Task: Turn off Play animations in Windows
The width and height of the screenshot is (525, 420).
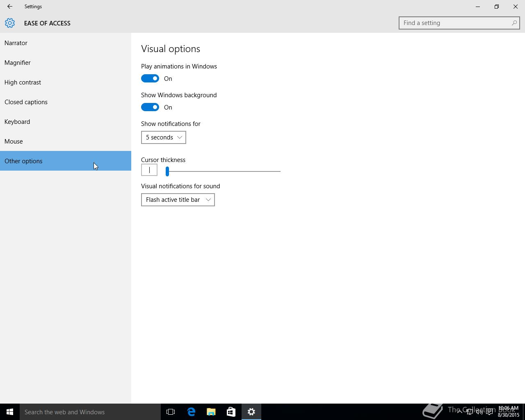Action: point(150,78)
